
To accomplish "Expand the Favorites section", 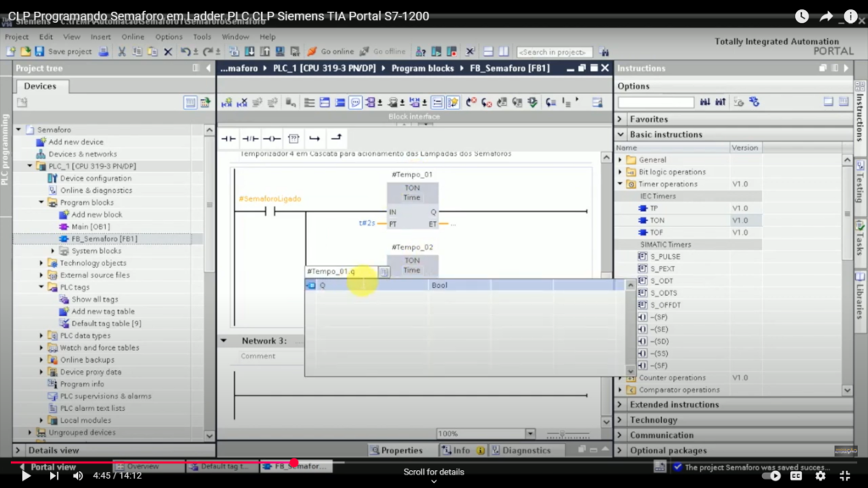I will (x=620, y=119).
